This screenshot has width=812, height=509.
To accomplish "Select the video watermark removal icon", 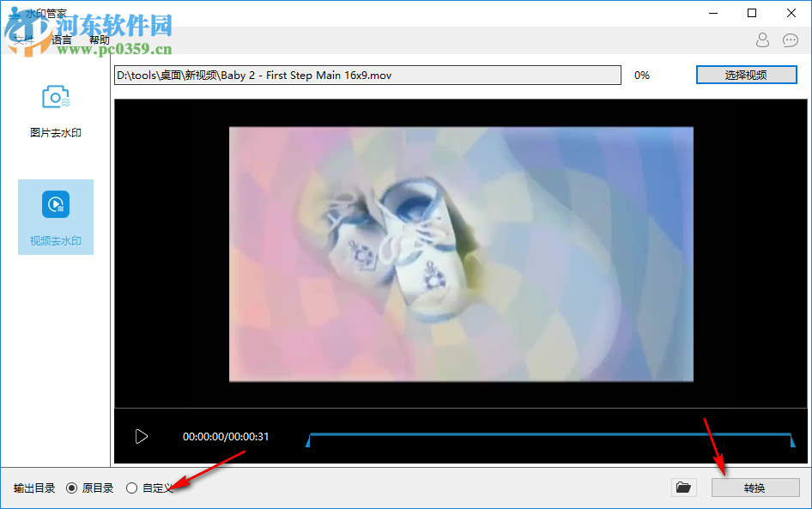I will point(56,204).
